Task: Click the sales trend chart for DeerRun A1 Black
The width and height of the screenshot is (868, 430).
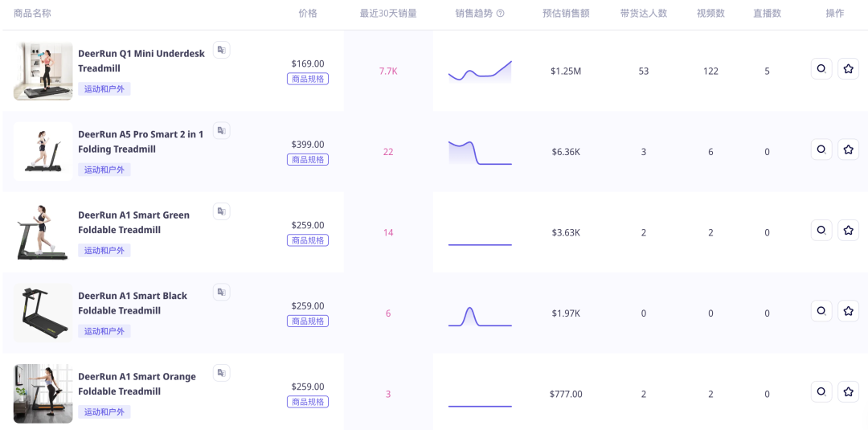Action: tap(480, 314)
